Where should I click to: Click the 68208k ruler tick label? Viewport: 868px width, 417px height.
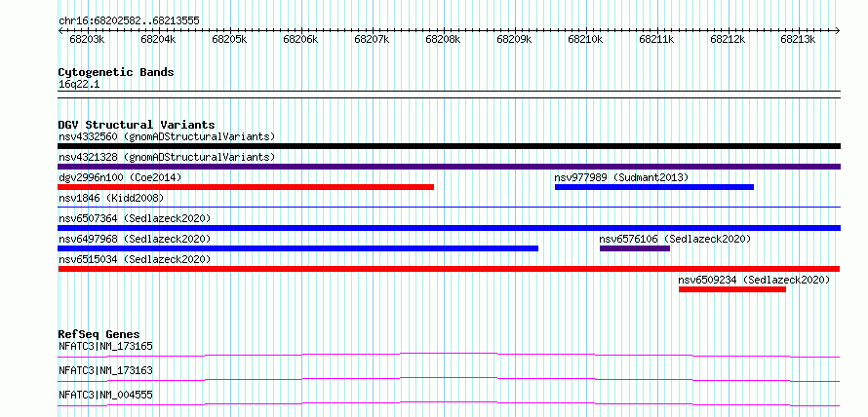point(443,40)
